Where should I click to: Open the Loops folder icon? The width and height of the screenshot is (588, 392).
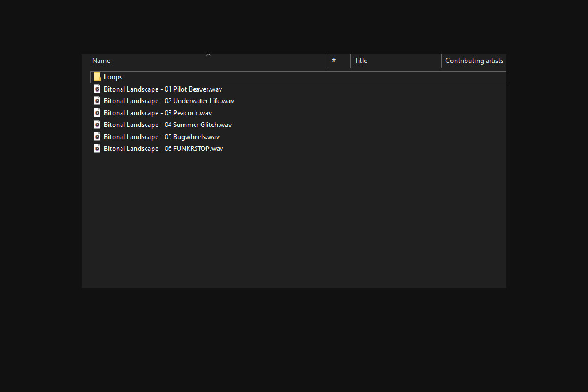97,77
